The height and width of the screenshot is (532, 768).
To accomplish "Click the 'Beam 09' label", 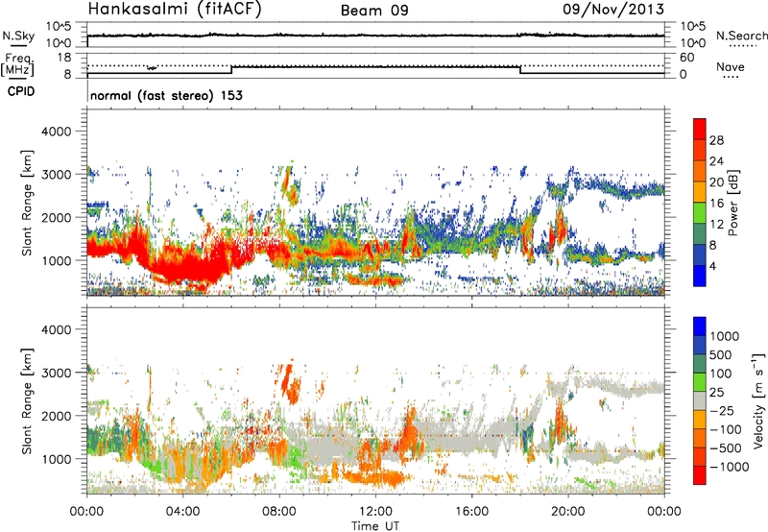I will point(374,11).
